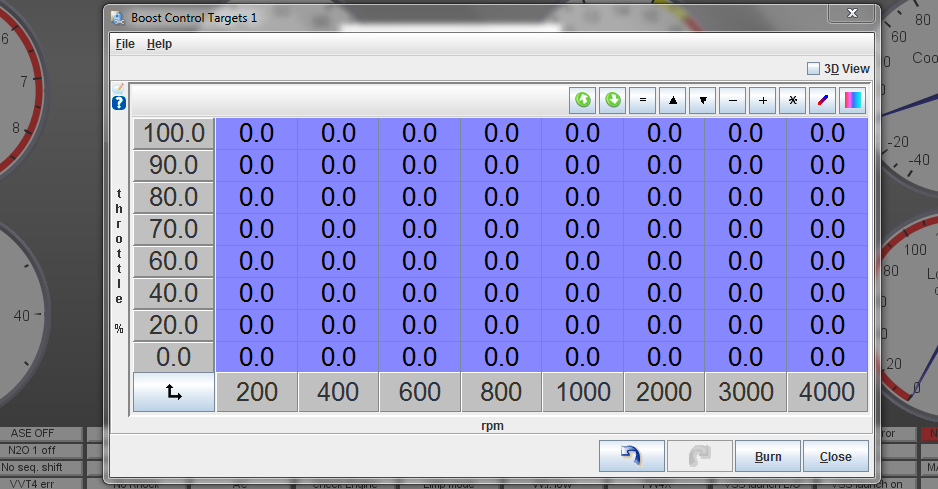Click the blue question mark help icon
The width and height of the screenshot is (938, 489).
(x=119, y=103)
